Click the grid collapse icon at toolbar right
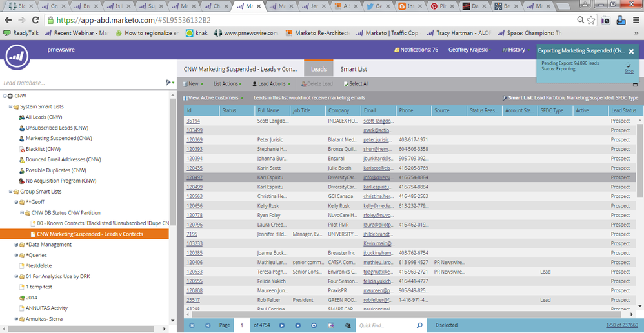The width and height of the screenshot is (644, 333). click(635, 84)
